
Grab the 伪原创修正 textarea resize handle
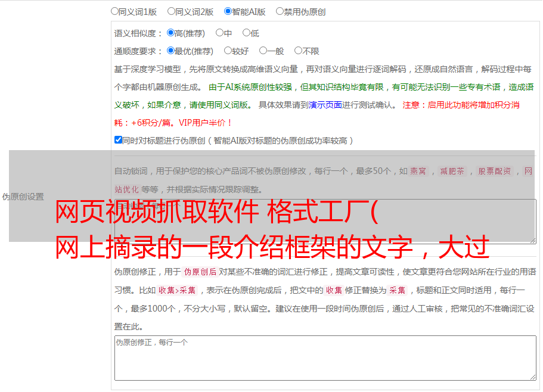533,377
